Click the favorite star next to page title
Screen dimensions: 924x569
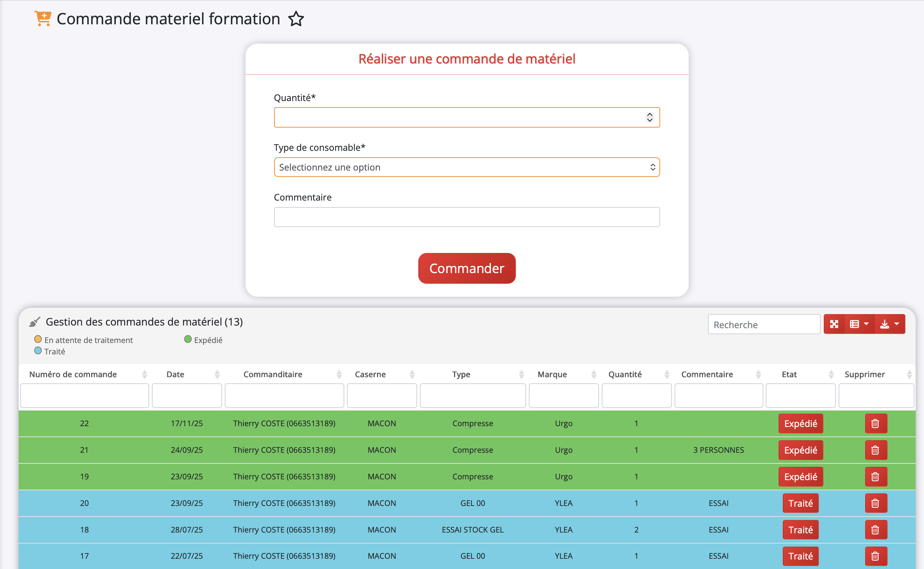click(x=296, y=19)
